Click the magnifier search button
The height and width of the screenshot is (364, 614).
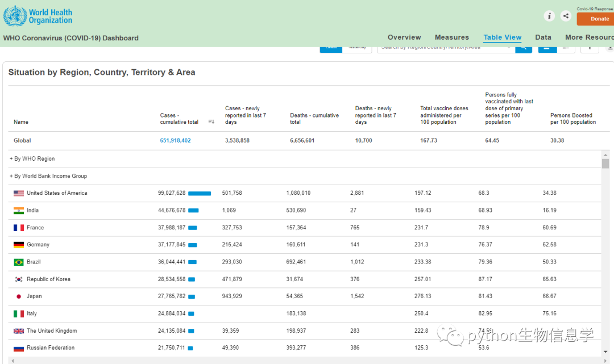click(x=524, y=49)
